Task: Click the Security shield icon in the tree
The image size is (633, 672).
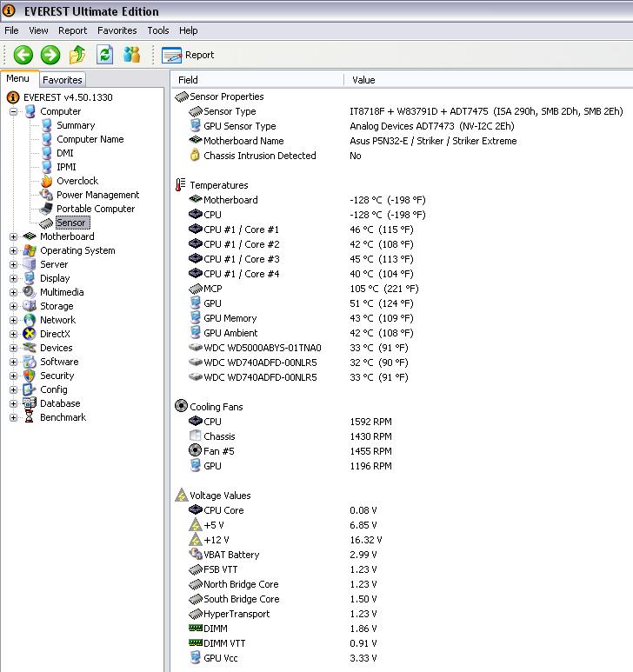Action: click(x=30, y=376)
